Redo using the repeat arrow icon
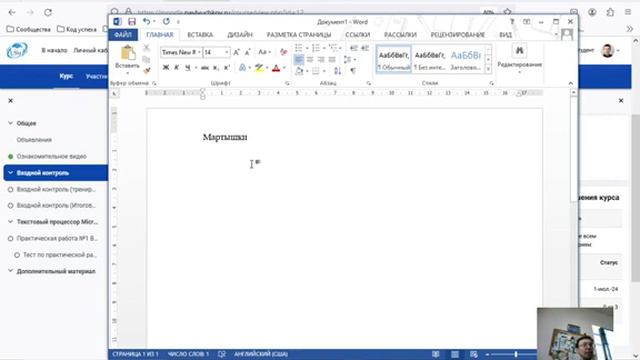Screen dimensions: 640x360 [x=166, y=22]
